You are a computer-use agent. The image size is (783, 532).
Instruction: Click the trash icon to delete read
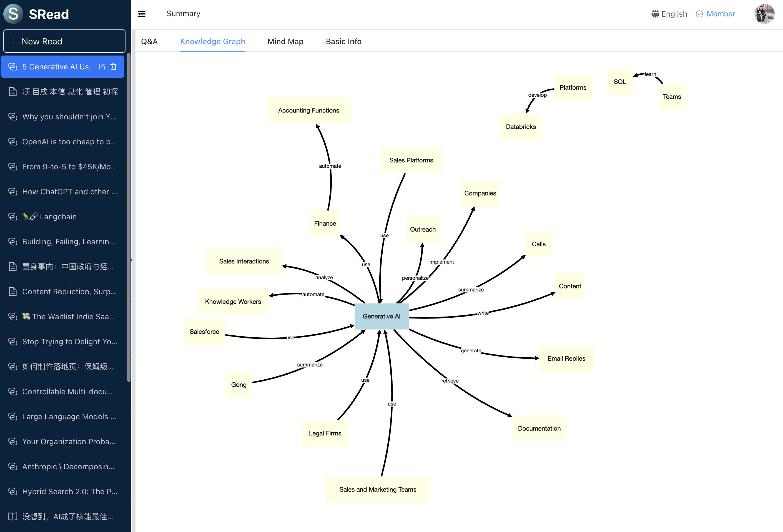pos(113,67)
